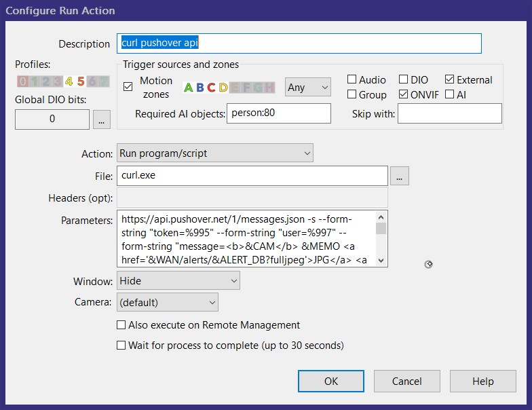Toggle profile 1 icon
Viewport: 532px width, 410px height.
34,81
